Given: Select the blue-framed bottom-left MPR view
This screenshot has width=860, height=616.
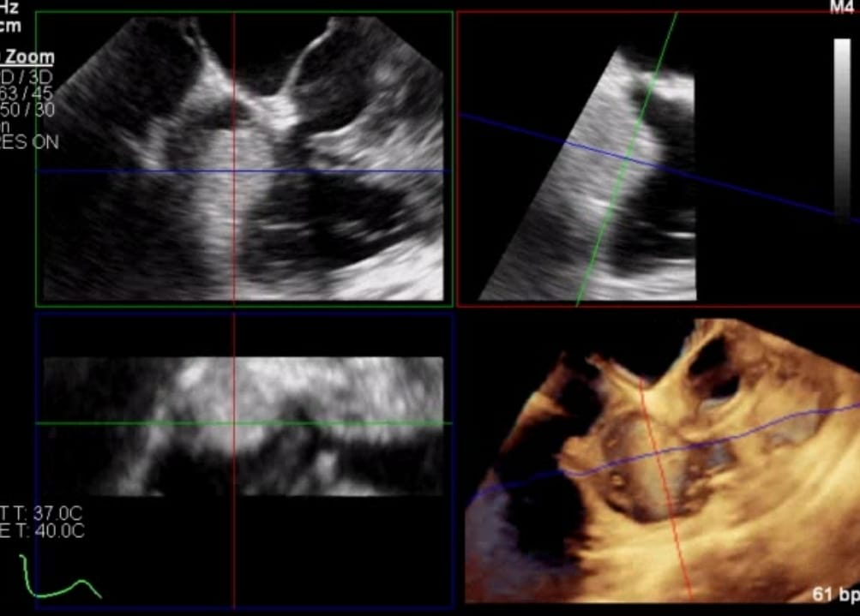Looking at the screenshot, I should pyautogui.click(x=244, y=460).
